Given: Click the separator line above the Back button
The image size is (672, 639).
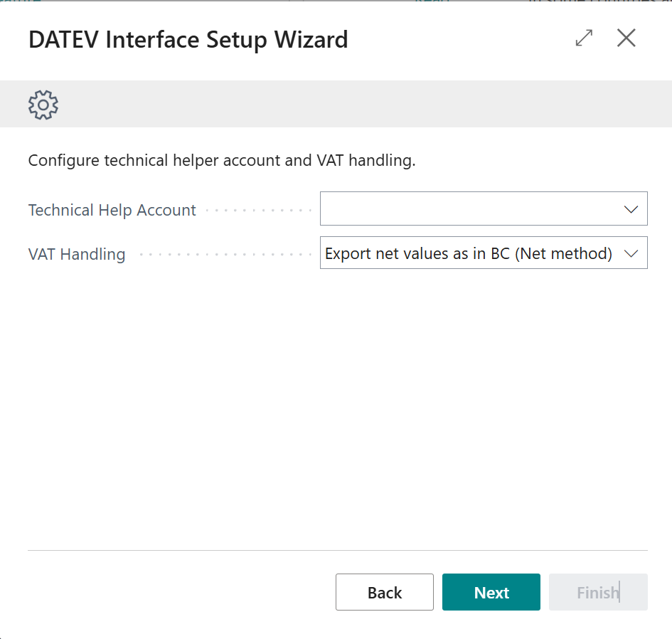Looking at the screenshot, I should [338, 550].
